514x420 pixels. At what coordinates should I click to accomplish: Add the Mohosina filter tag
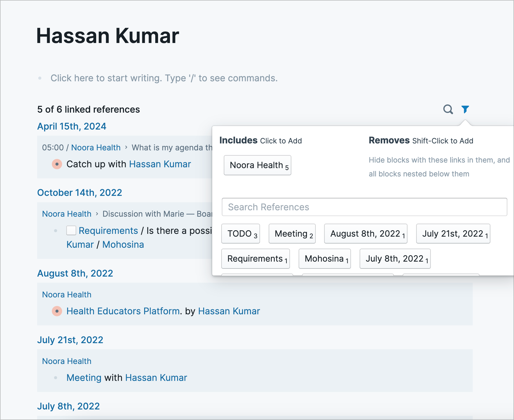click(324, 259)
